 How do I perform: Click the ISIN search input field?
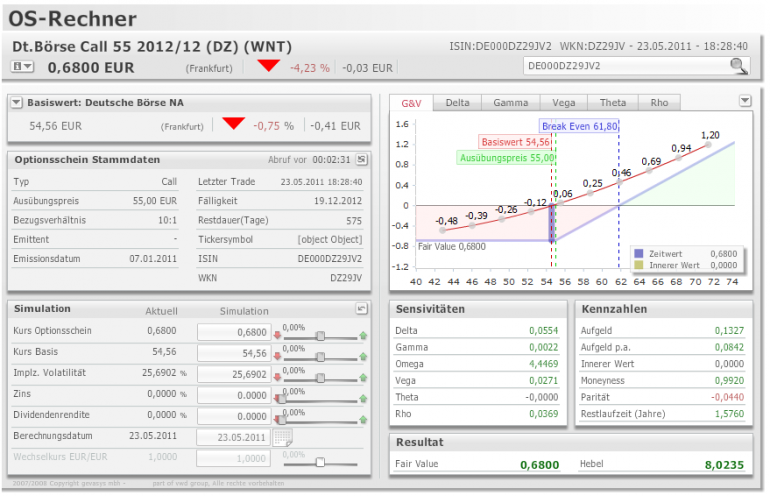pyautogui.click(x=626, y=66)
